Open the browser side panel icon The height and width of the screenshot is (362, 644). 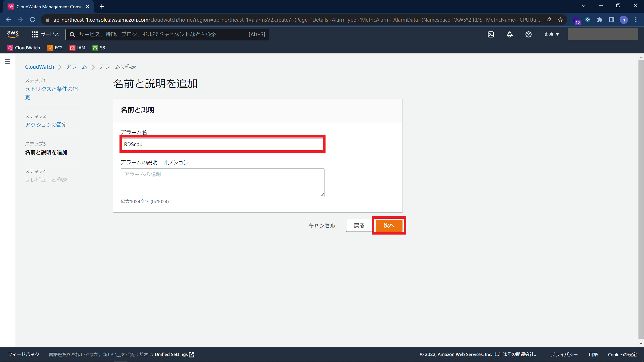(612, 20)
